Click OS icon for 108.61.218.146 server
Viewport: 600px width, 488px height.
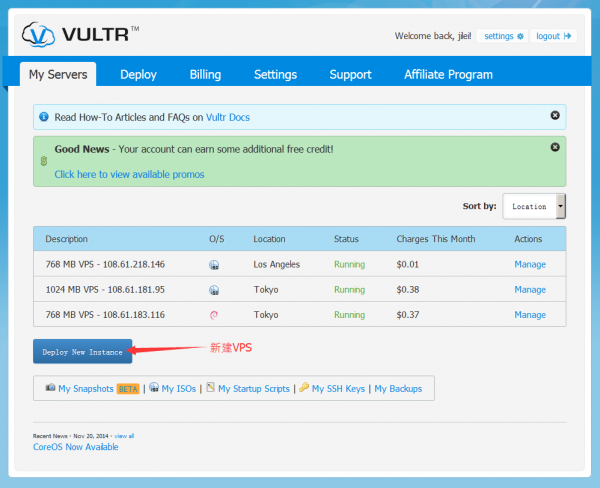point(214,264)
